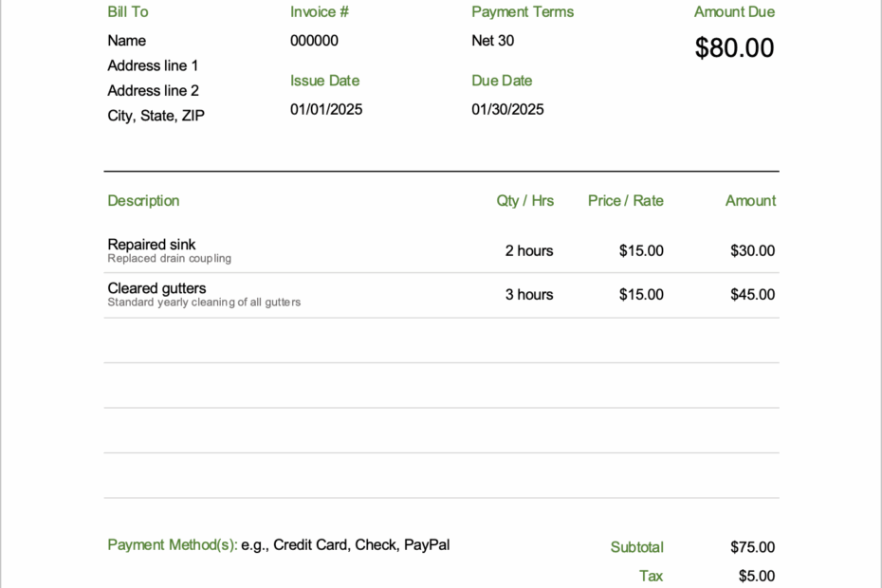The image size is (882, 588).
Task: Select the City, State, ZIP field
Action: pos(157,115)
